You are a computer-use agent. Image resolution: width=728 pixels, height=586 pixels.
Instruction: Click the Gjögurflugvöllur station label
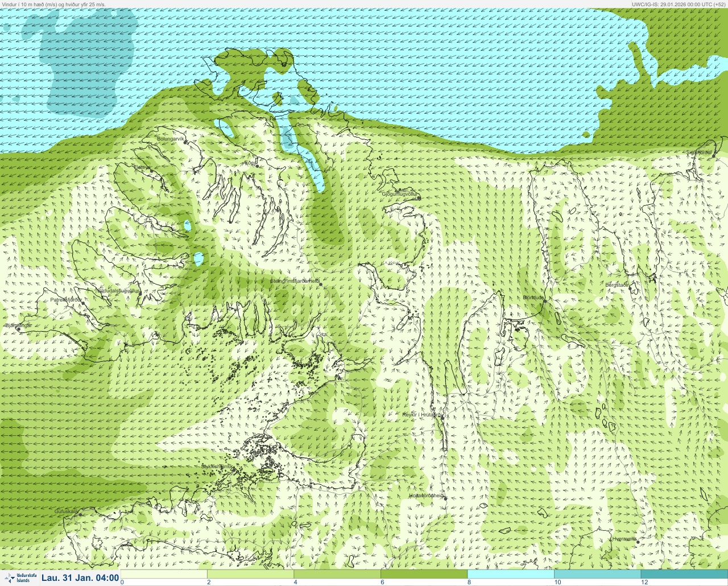click(x=400, y=194)
